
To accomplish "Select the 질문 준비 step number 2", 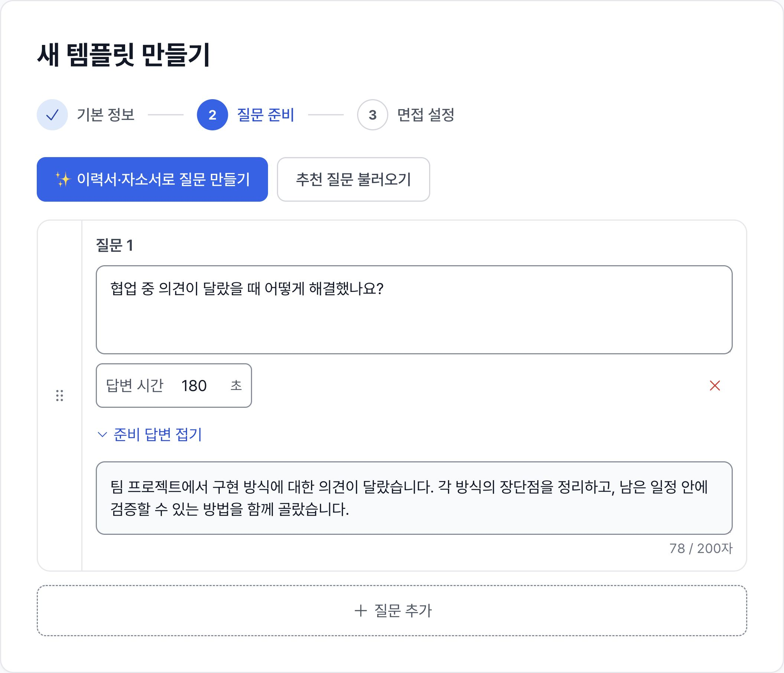I will tap(212, 115).
